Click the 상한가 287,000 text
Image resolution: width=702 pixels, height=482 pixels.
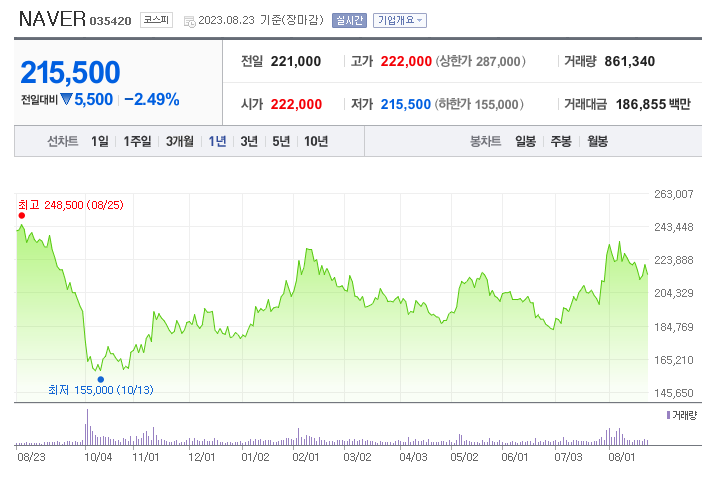click(x=480, y=61)
